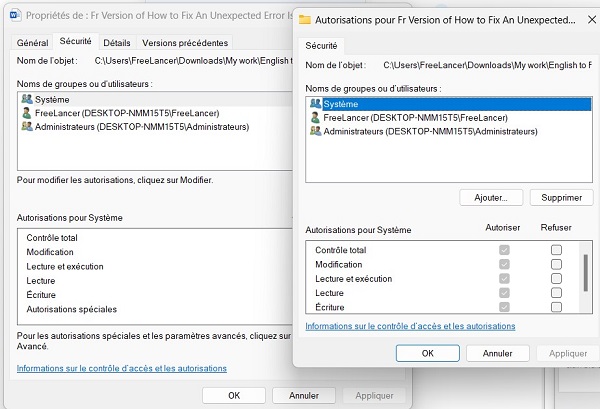The width and height of the screenshot is (600, 409).
Task: Click the Refuser column header
Action: [x=556, y=228]
